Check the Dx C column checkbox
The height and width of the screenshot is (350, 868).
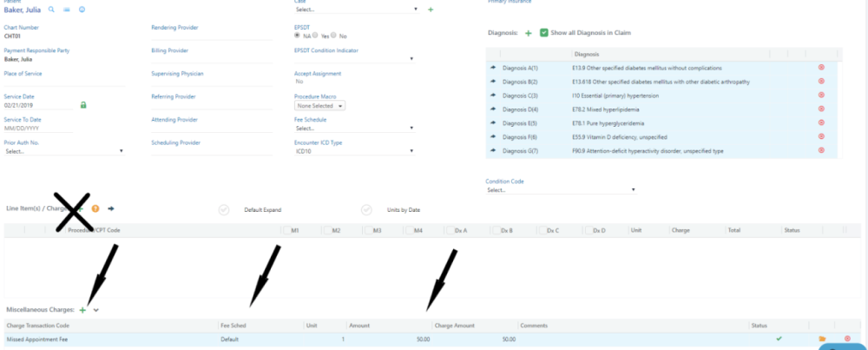coord(542,230)
